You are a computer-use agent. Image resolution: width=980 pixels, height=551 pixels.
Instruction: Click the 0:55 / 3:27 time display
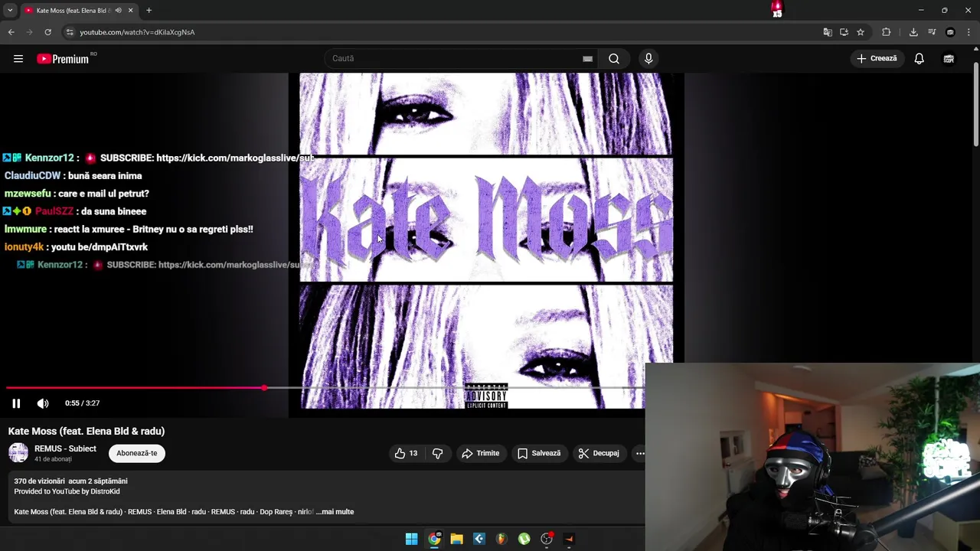82,403
